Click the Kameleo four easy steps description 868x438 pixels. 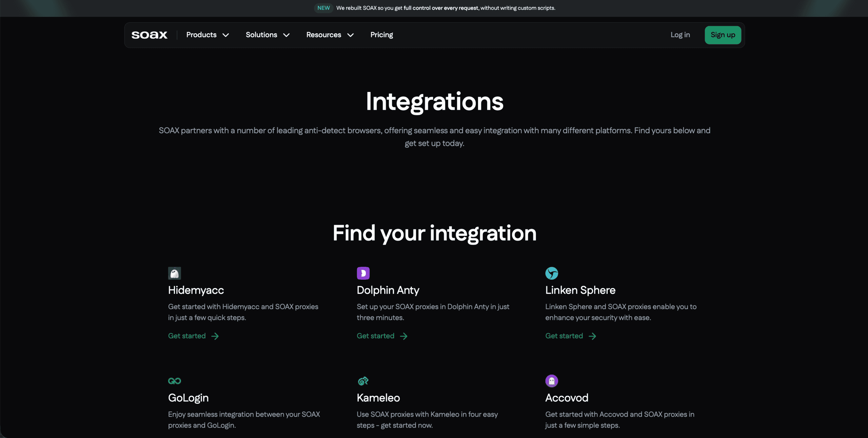[427, 420]
